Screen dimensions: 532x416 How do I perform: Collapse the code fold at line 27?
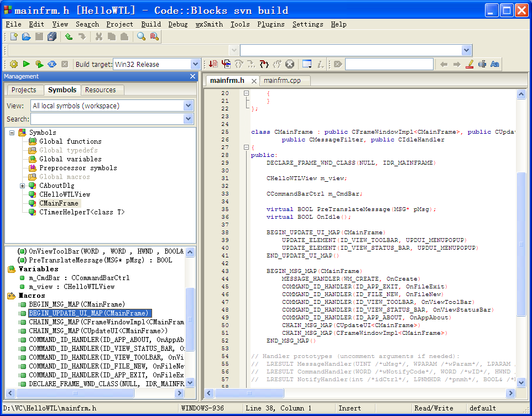(x=246, y=147)
